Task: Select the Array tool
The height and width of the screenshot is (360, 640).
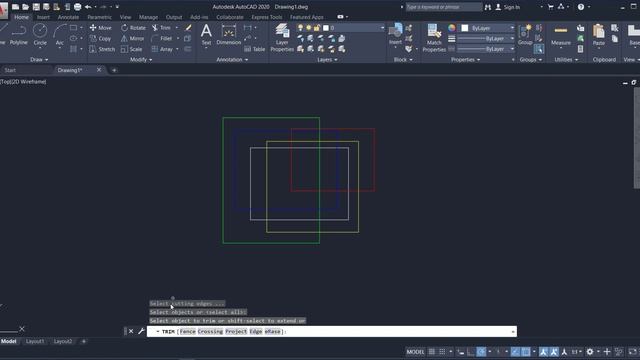Action: click(162, 49)
